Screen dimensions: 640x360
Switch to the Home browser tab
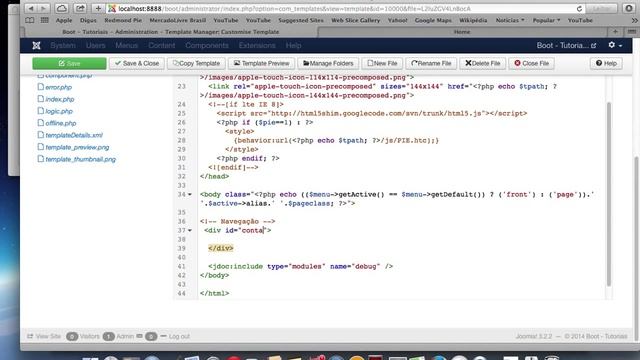pyautogui.click(x=462, y=32)
